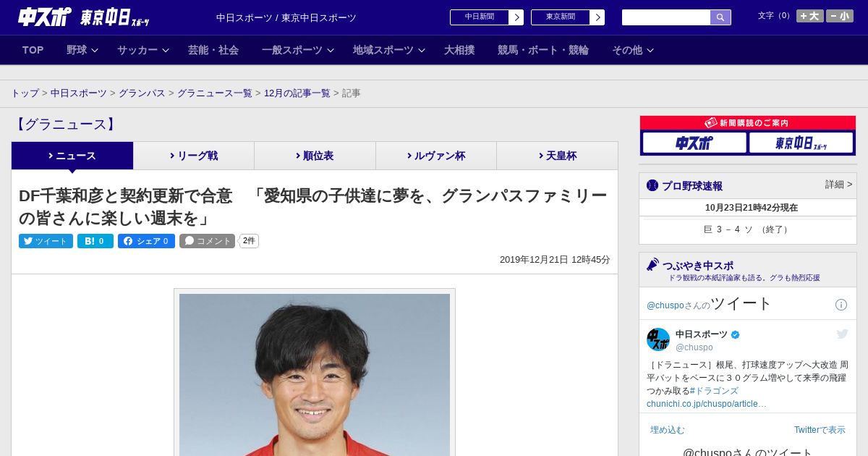Click the Chunichi Sports logo
868x456 pixels.
point(45,17)
